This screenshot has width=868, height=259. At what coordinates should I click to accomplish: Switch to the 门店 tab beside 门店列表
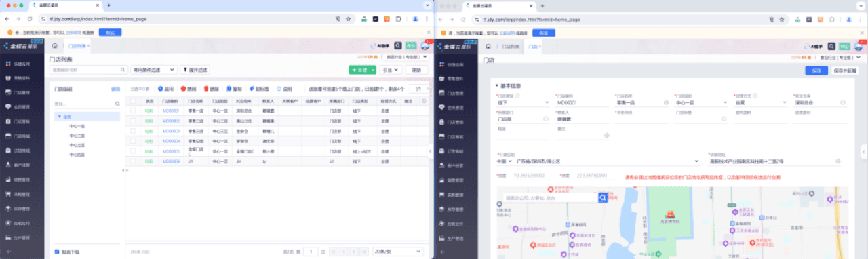[532, 47]
